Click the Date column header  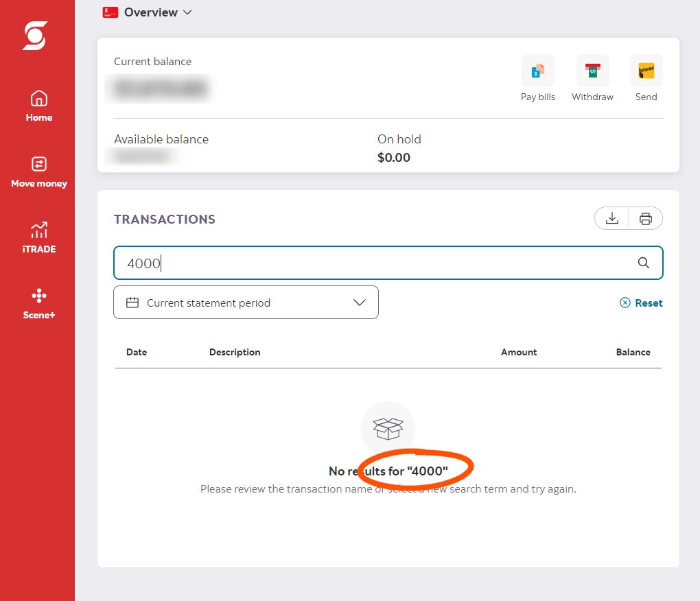[x=137, y=352]
